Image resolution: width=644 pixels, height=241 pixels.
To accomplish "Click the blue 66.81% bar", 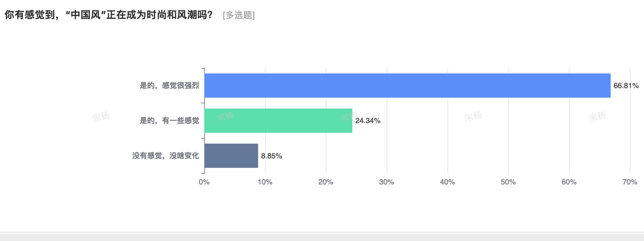I will click(407, 86).
